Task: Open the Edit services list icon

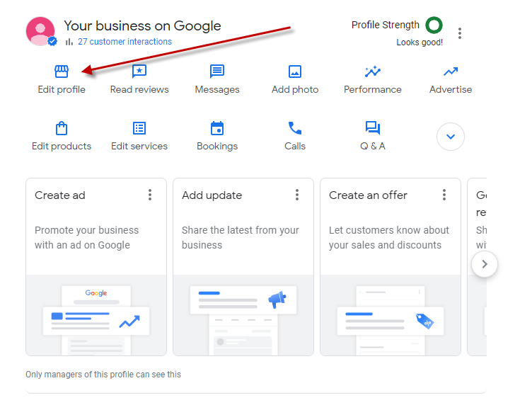Action: coord(139,128)
